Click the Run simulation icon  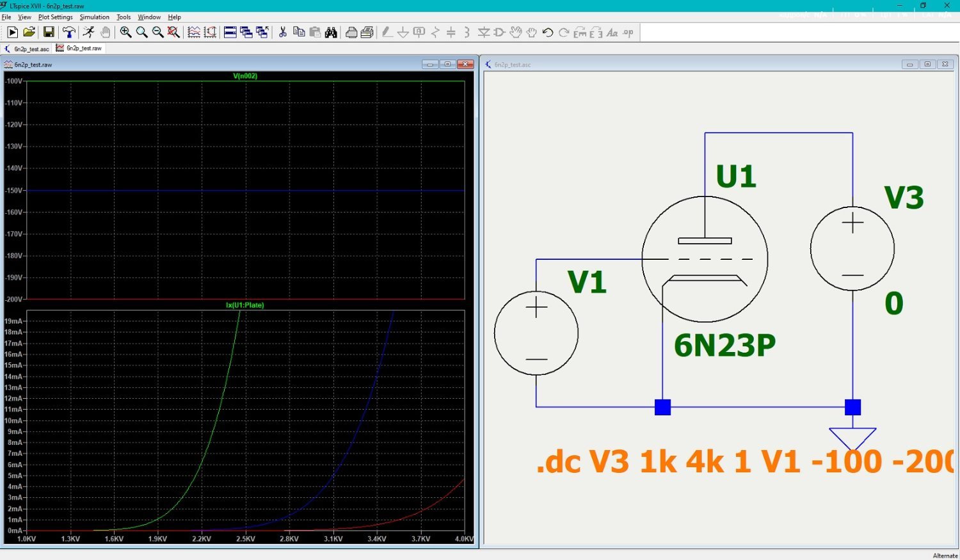tap(12, 32)
